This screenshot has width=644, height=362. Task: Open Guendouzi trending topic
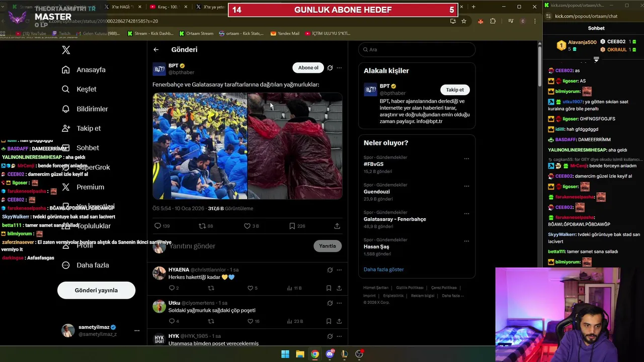click(x=377, y=192)
